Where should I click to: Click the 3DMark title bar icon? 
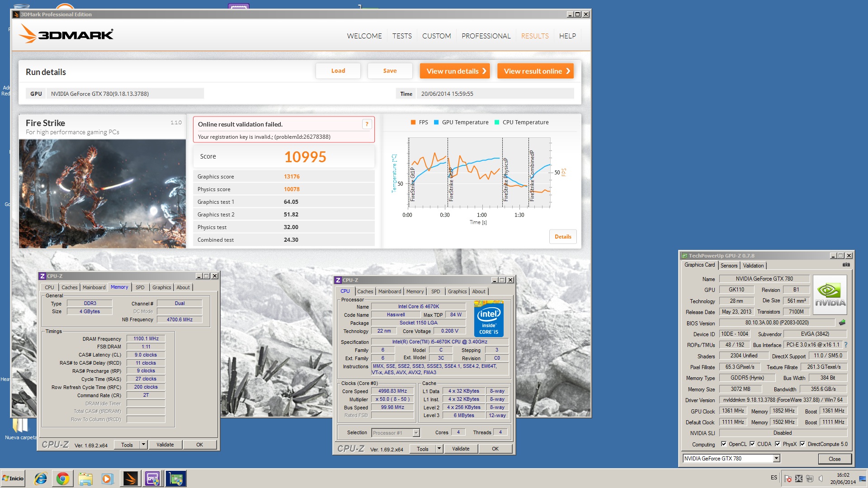pyautogui.click(x=16, y=14)
